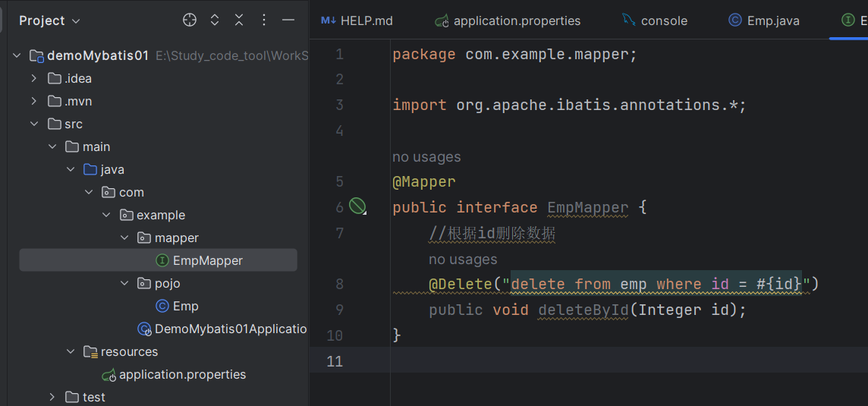Open application.properties in the resources folder
The image size is (868, 406).
(x=182, y=374)
